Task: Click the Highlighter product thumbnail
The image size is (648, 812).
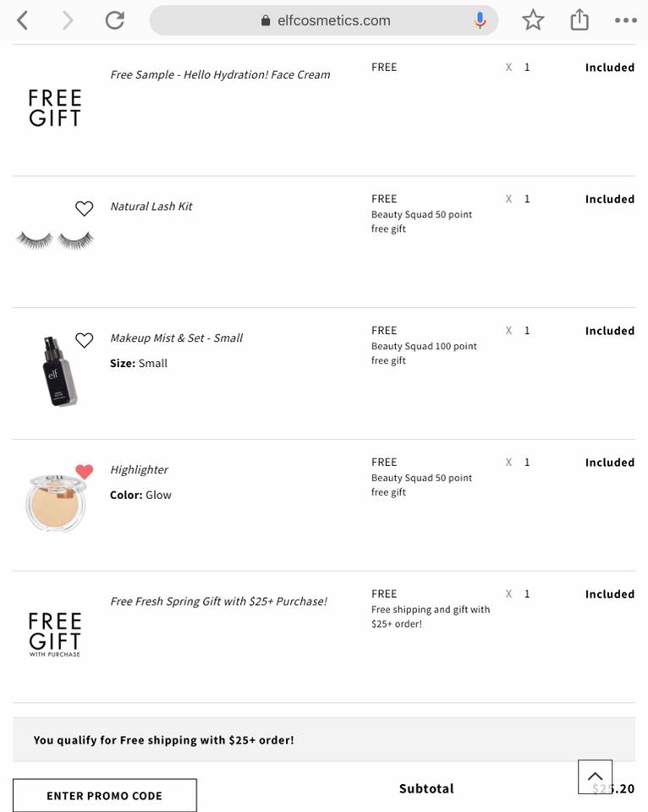Action: click(56, 502)
